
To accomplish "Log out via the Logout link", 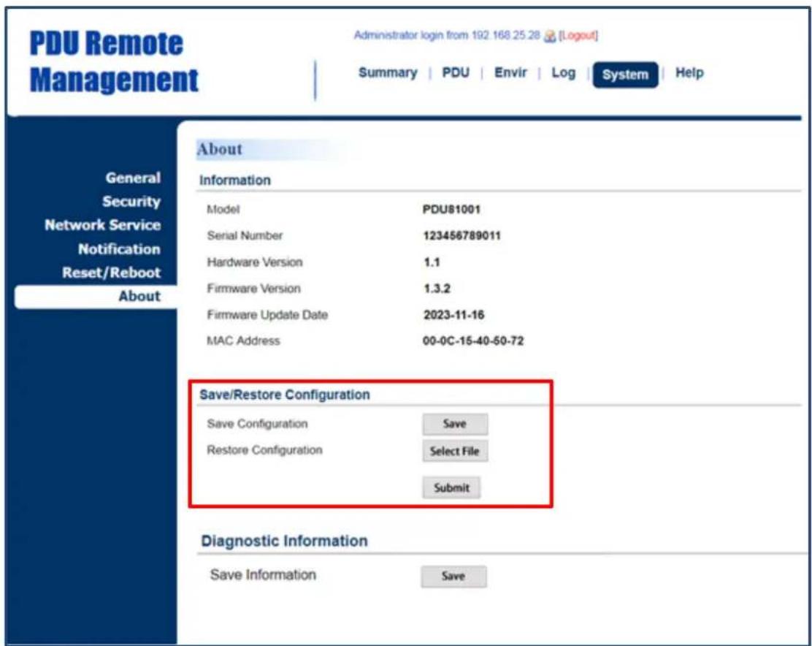I will [578, 35].
